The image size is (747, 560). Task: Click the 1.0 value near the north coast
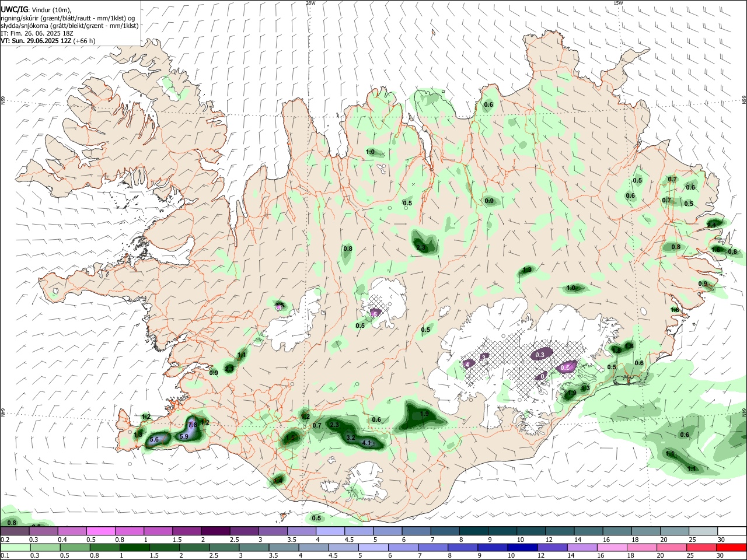click(x=370, y=152)
